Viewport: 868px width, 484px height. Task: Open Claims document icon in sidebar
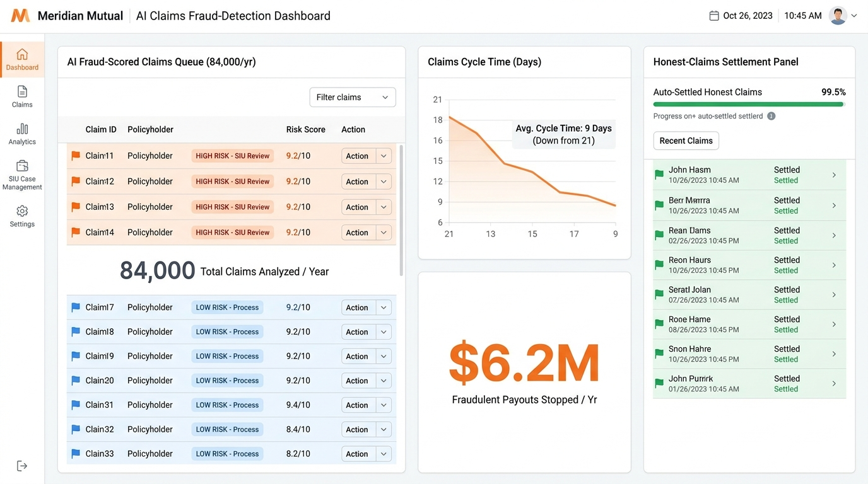[22, 91]
